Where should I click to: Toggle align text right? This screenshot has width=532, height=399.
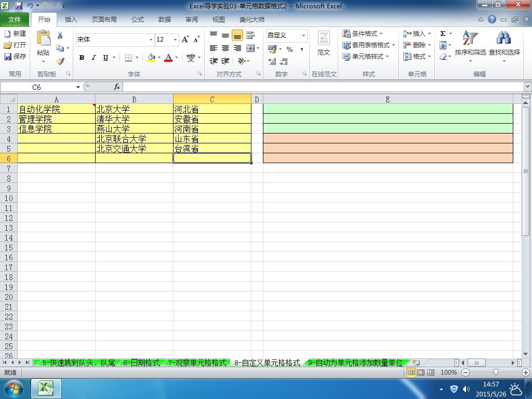237,48
